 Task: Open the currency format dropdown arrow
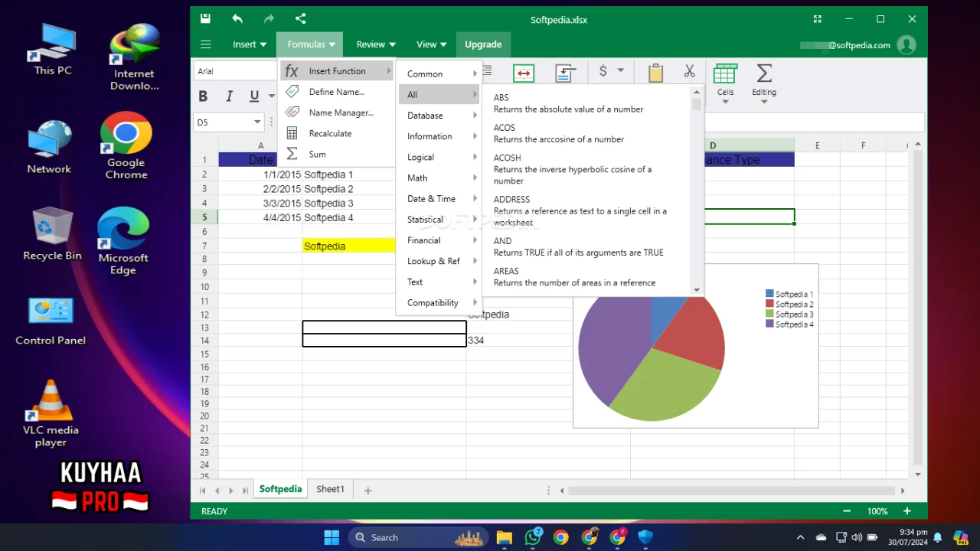point(620,70)
